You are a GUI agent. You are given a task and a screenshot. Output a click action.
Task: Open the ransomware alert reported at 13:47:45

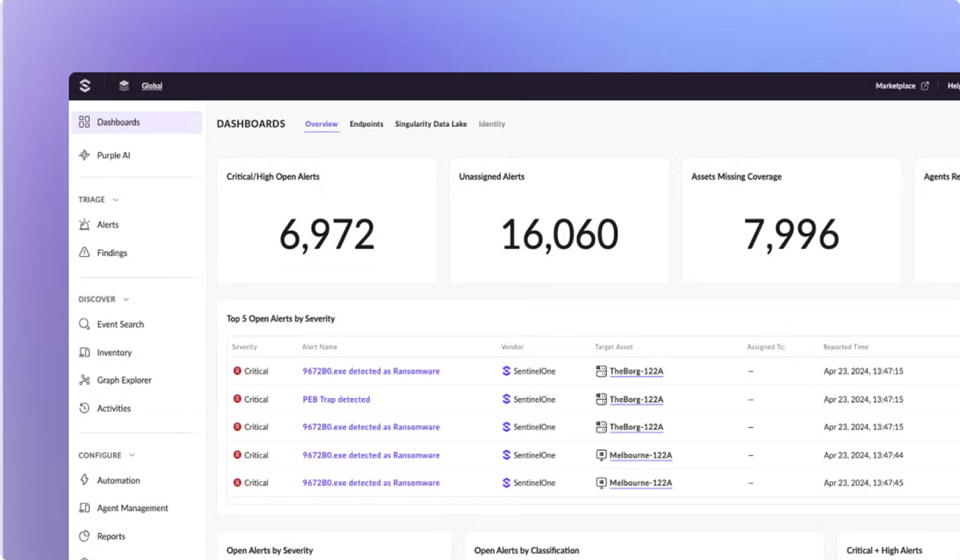371,483
